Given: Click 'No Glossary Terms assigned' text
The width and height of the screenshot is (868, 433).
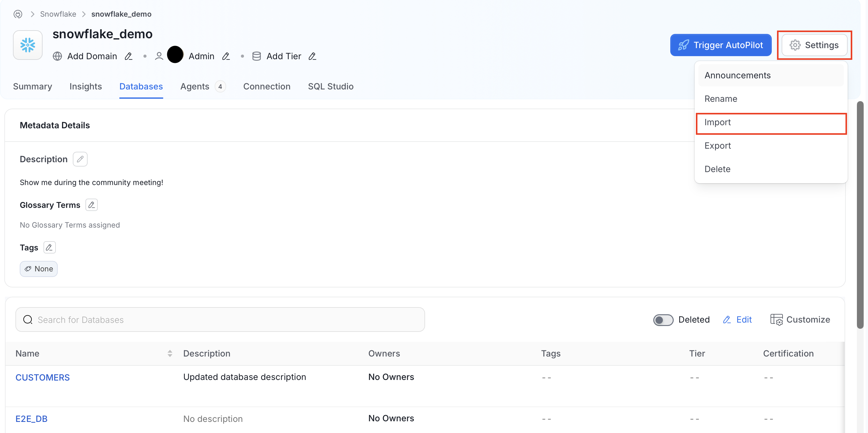Looking at the screenshot, I should [x=70, y=225].
